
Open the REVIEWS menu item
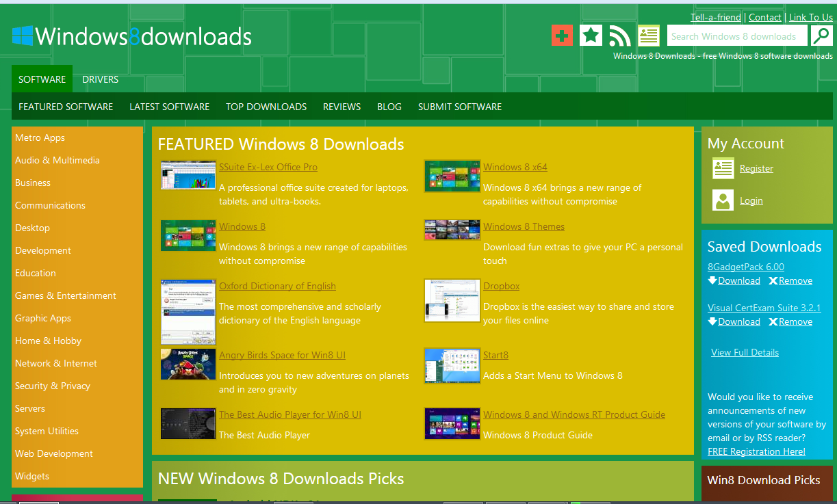[x=342, y=107]
